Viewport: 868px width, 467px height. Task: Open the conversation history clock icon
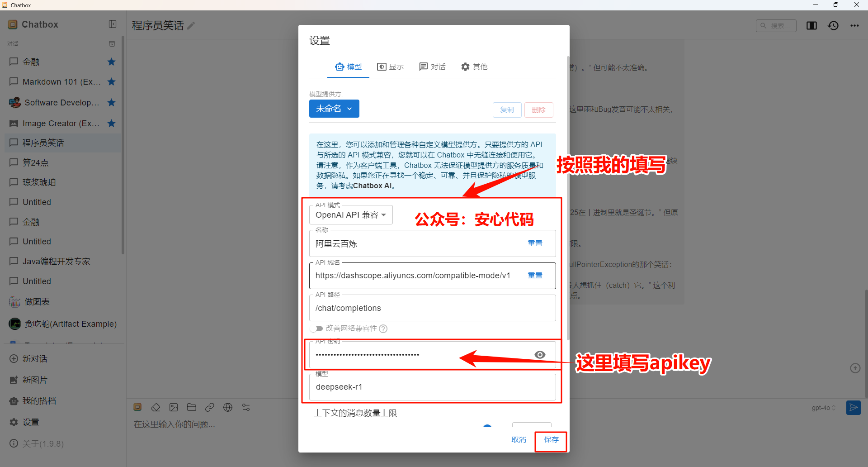833,26
